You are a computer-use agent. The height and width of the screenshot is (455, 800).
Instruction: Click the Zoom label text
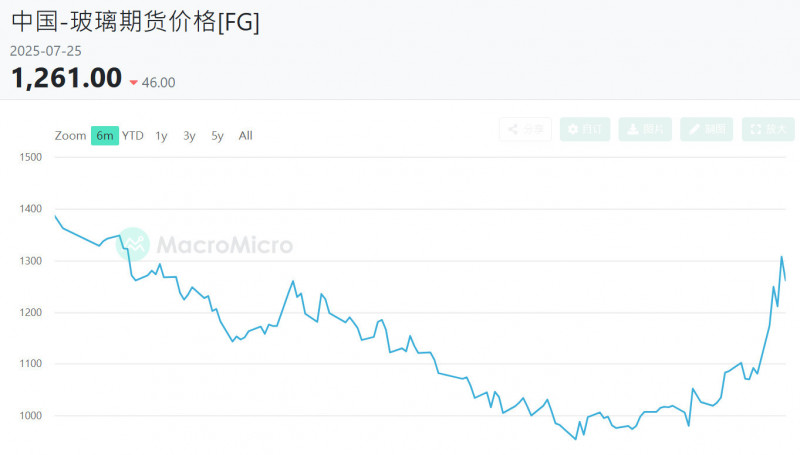tap(70, 136)
